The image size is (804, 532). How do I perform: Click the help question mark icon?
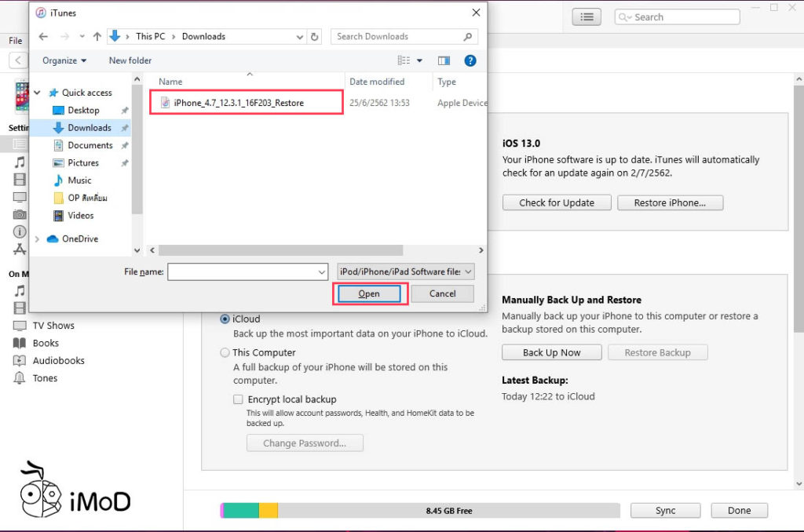pos(470,60)
